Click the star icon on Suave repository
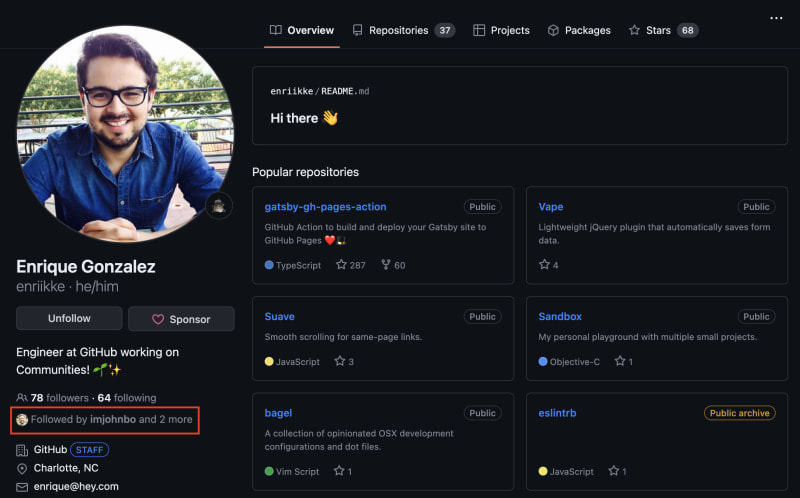800x498 pixels. tap(339, 361)
